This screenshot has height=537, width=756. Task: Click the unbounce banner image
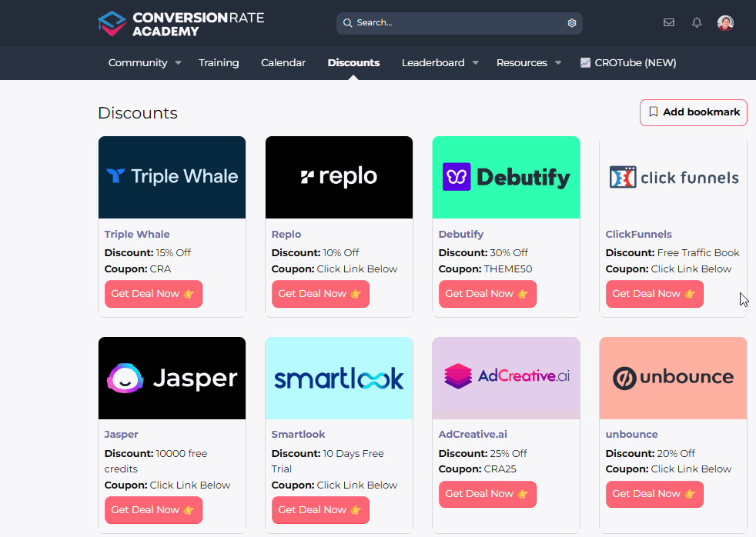point(673,378)
